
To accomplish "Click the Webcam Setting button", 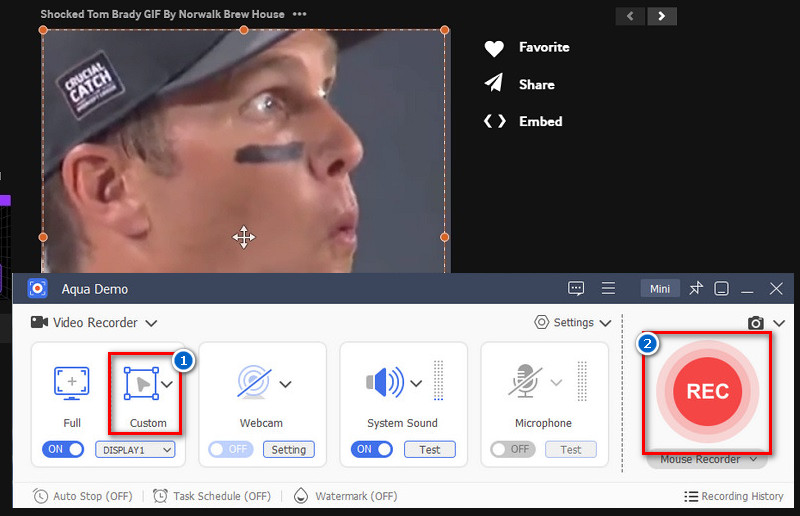I will 289,450.
